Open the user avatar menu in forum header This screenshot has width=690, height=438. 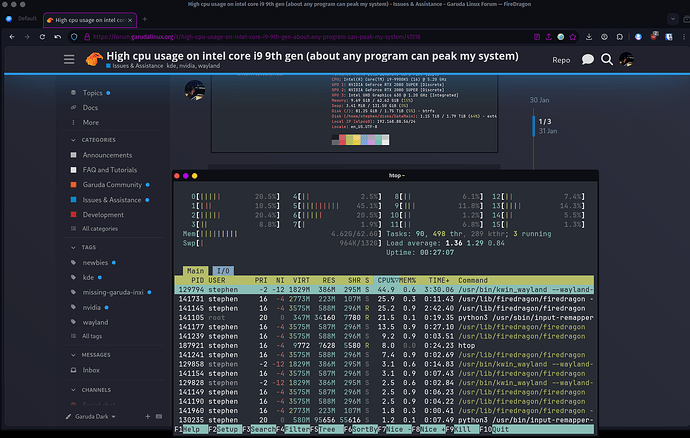pos(626,59)
